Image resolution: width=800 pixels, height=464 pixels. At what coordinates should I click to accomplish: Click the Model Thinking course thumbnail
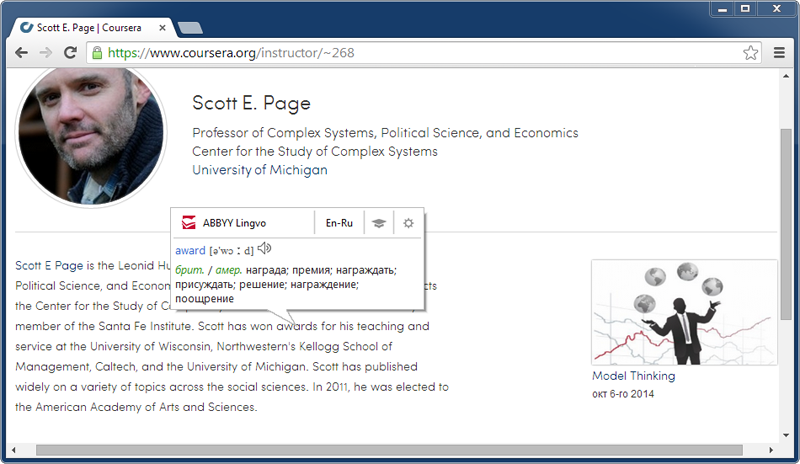(685, 312)
